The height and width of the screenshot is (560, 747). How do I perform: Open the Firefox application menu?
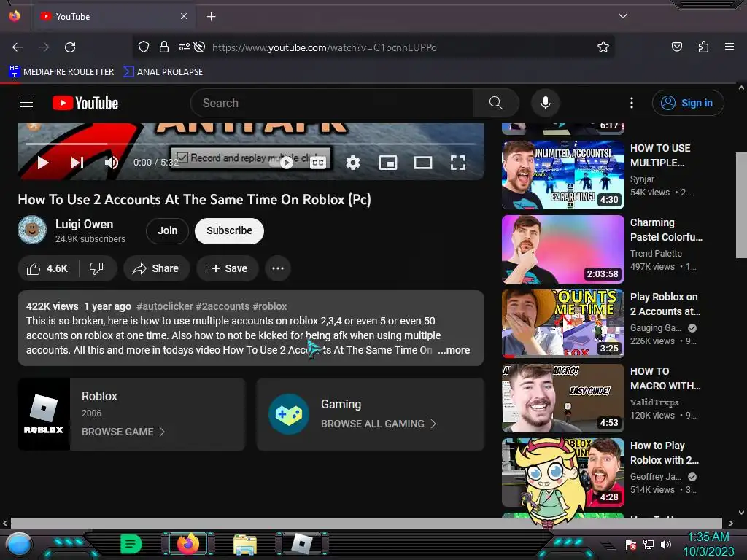pos(729,47)
